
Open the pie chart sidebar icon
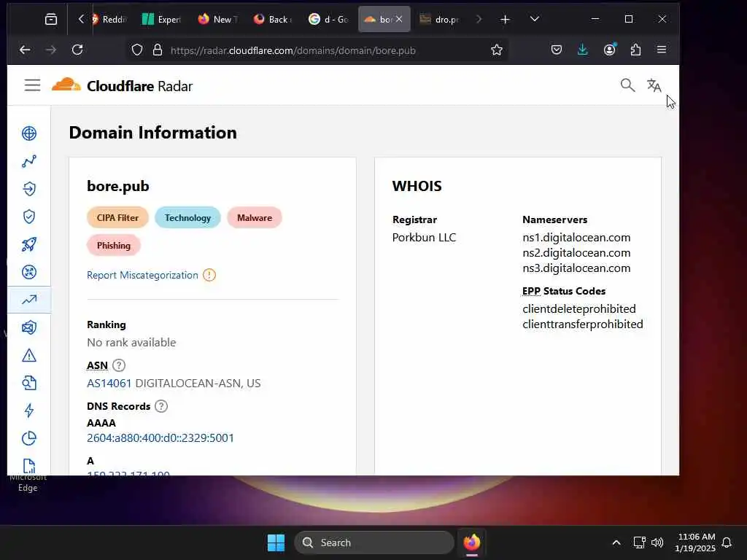tap(29, 438)
